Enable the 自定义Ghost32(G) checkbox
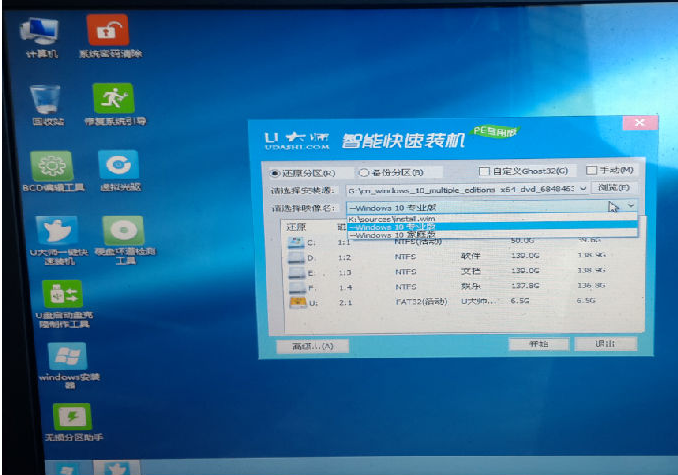The height and width of the screenshot is (475, 678). 484,171
